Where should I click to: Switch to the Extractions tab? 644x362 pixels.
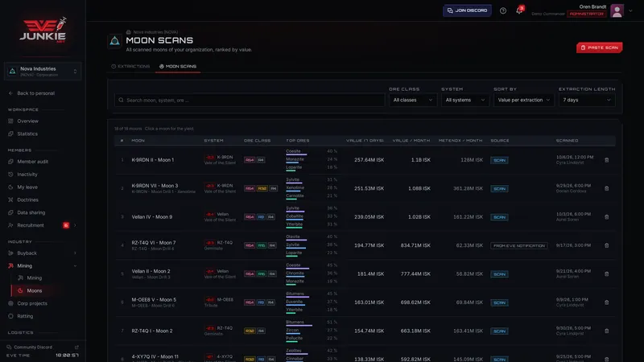(x=130, y=66)
